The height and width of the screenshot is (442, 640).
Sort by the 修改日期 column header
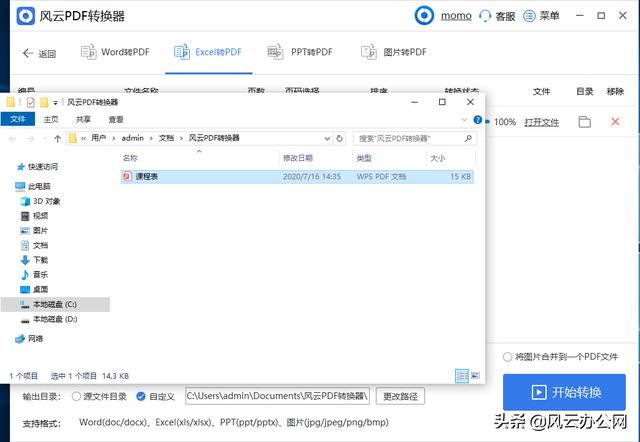coord(298,158)
